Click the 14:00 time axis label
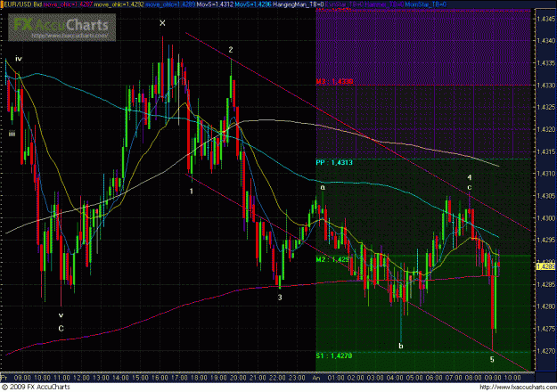 (120, 378)
